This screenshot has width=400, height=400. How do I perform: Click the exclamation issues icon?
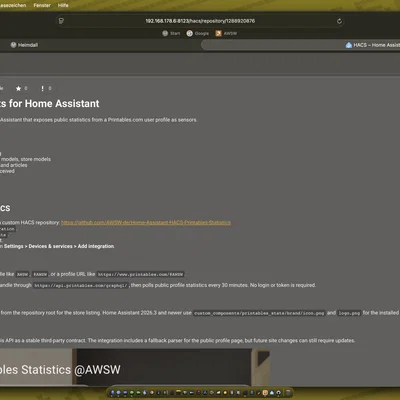[42, 88]
